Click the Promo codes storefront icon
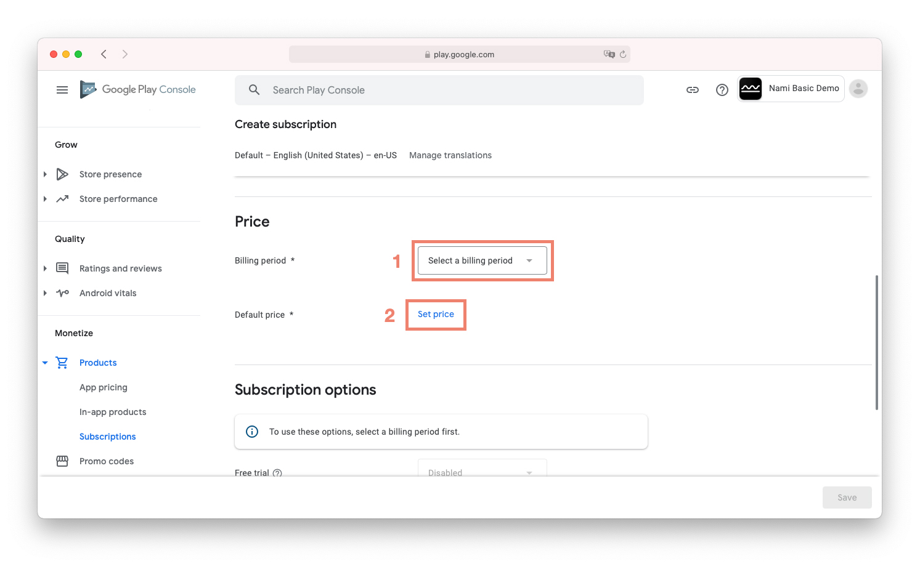 coord(62,461)
